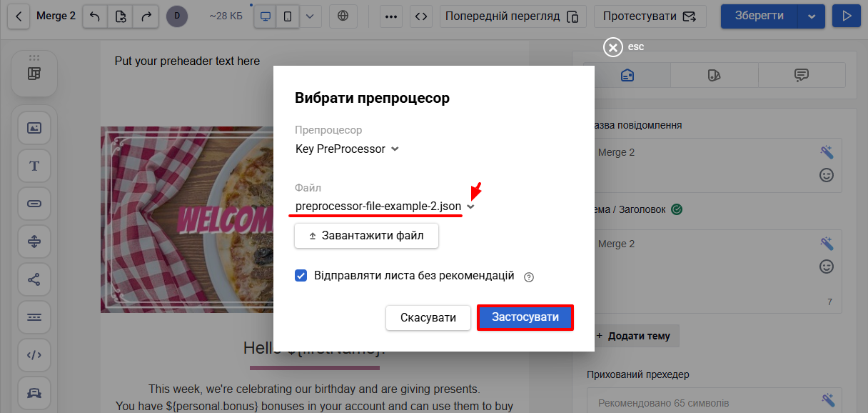Click the help question icon near checkbox

coord(529,277)
